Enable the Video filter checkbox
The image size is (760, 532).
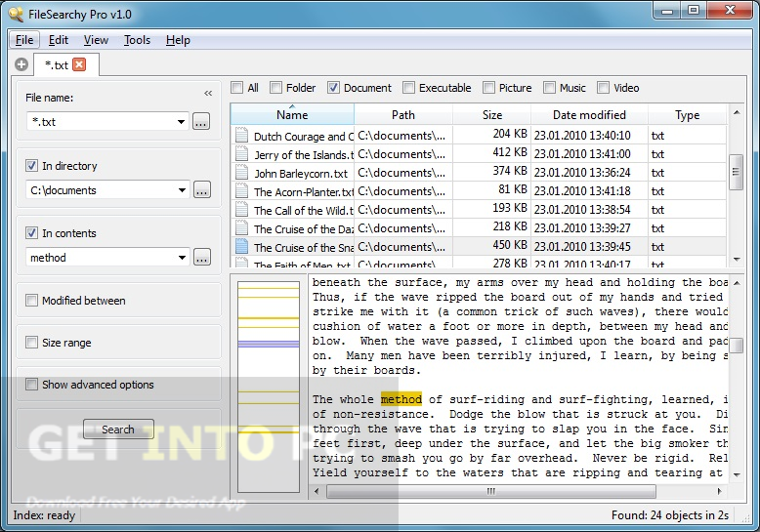pos(603,88)
